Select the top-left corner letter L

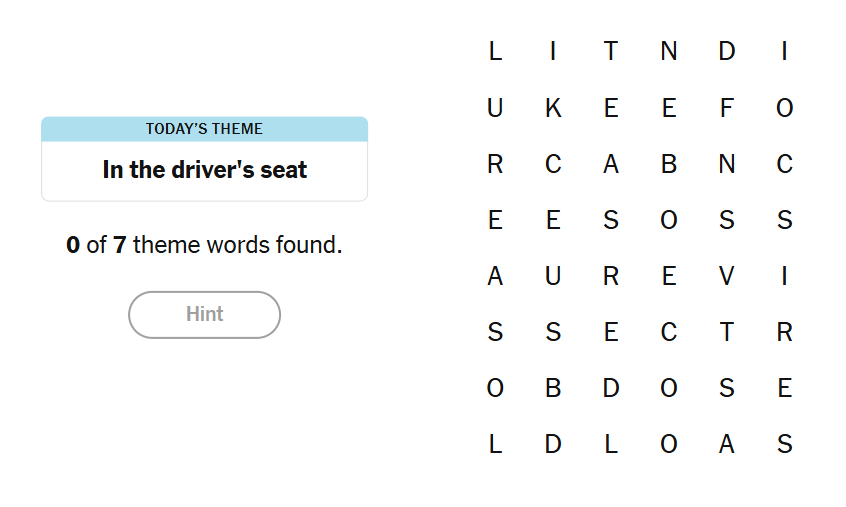[495, 51]
